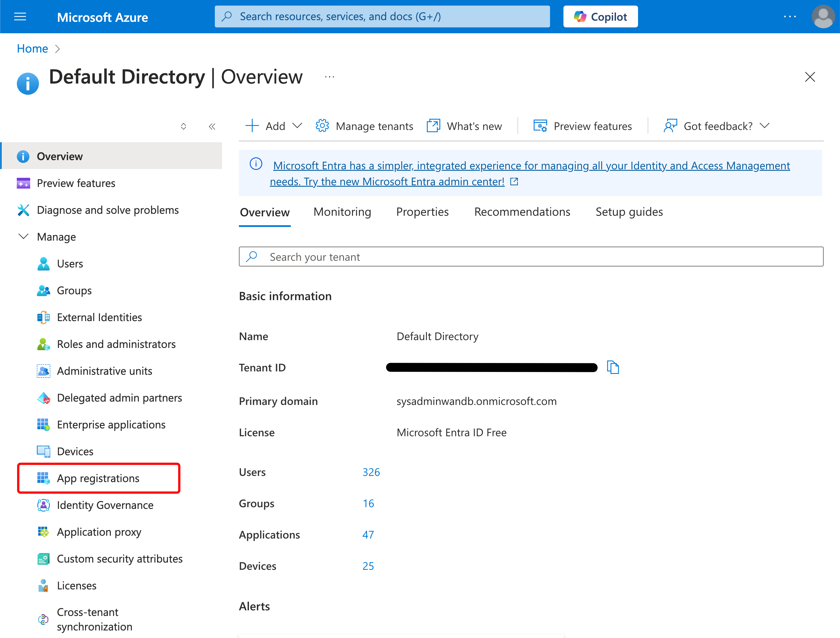Switch to the Monitoring tab
This screenshot has width=840, height=638.
click(342, 212)
